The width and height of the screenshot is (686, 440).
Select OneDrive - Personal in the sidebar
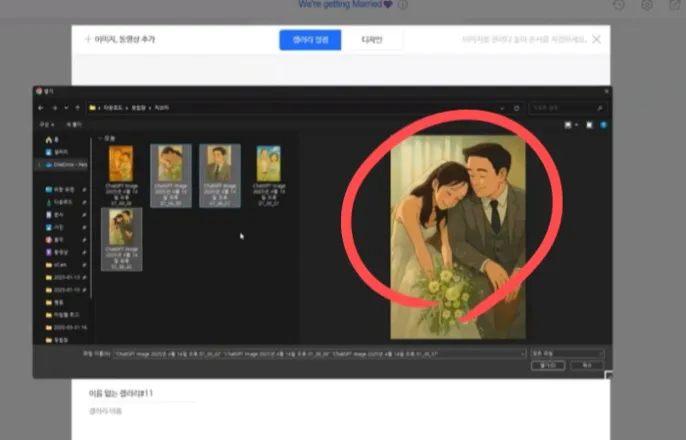coord(66,165)
